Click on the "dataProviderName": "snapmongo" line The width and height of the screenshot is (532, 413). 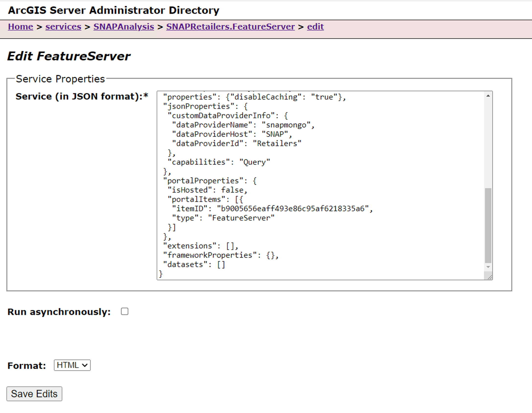tap(243, 125)
